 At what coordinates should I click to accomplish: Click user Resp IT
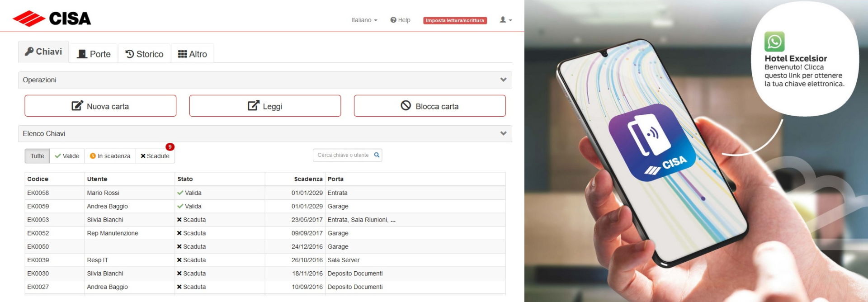(98, 260)
